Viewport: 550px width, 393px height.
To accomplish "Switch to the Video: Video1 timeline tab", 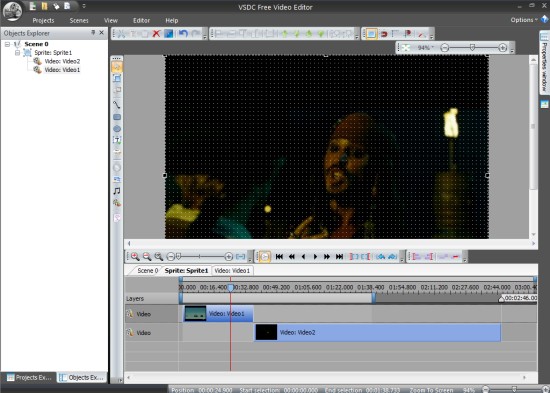I will [232, 271].
